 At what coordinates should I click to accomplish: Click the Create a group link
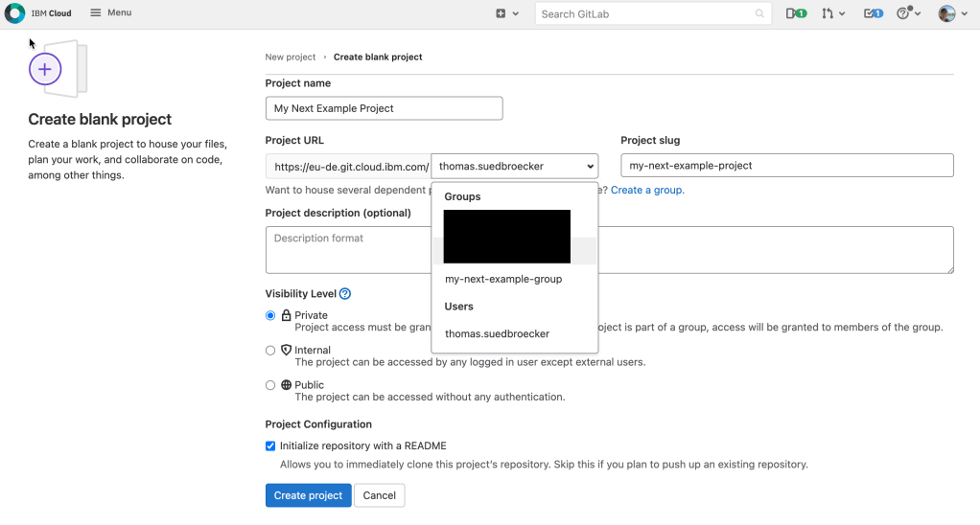[647, 191]
